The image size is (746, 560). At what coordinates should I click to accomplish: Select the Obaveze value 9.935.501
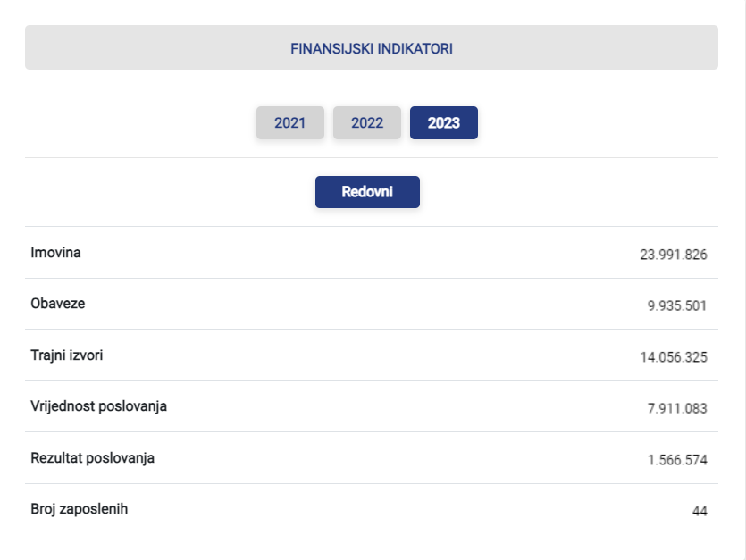tap(677, 305)
